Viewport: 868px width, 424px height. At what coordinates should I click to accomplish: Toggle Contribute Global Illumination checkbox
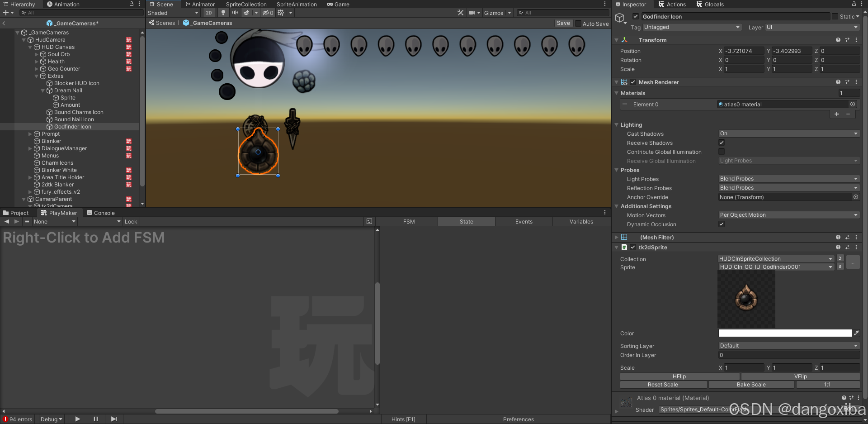(722, 152)
